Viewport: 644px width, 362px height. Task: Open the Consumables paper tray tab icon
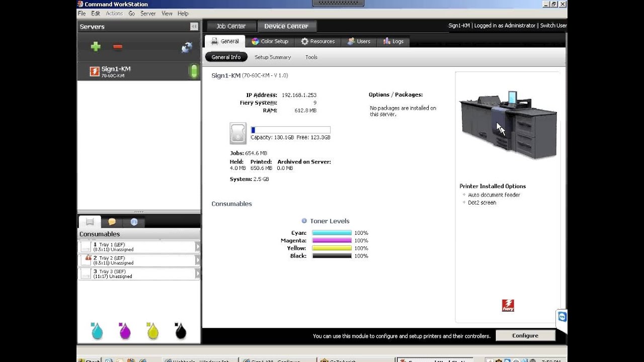point(90,222)
